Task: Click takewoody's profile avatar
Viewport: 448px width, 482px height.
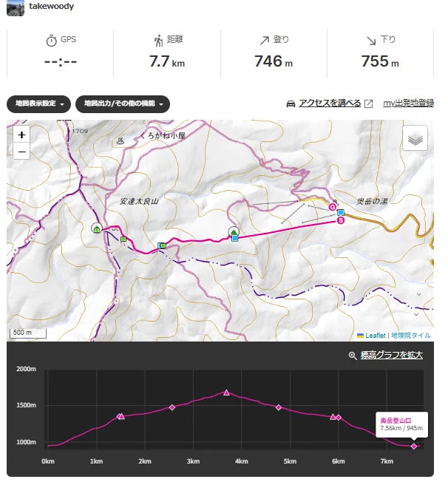Action: 16,7
